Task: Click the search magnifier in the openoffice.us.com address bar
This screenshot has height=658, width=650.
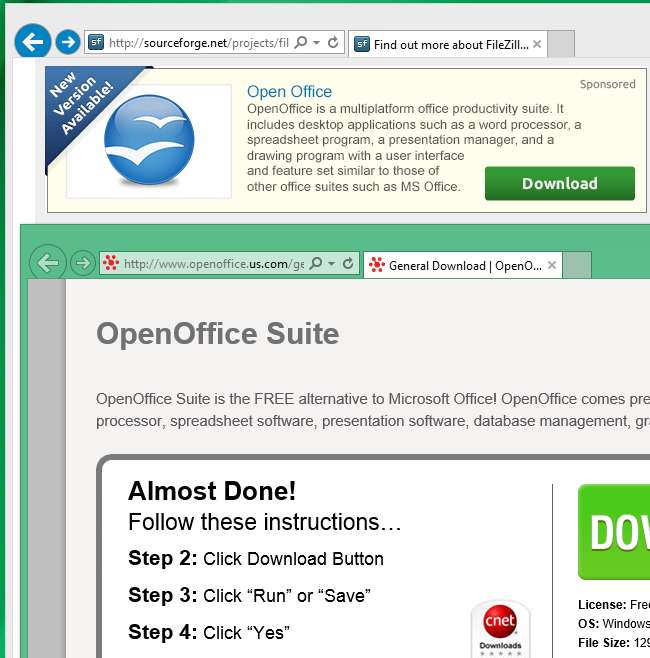Action: pos(316,263)
